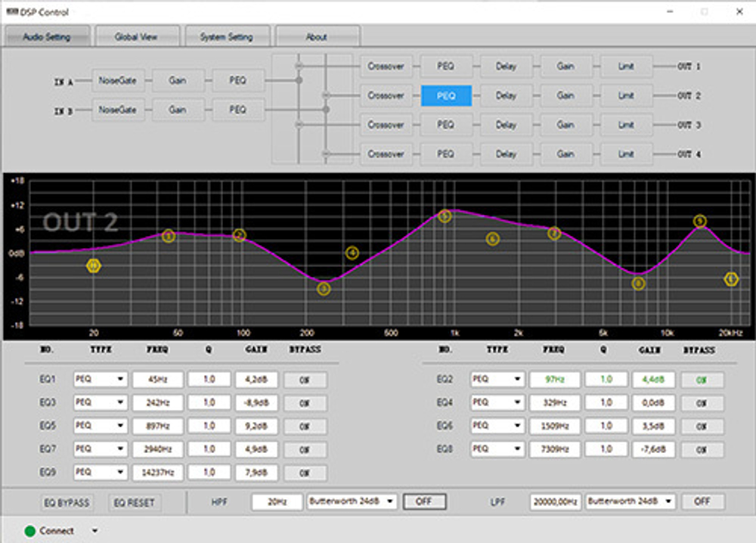The height and width of the screenshot is (543, 756).
Task: Toggle bypass for the EQ8 band
Action: 702,449
